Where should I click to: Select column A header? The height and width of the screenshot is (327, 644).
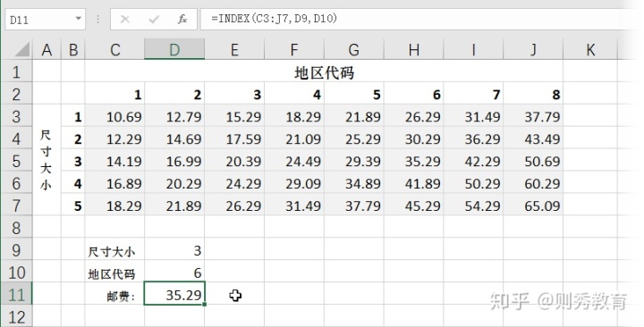pyautogui.click(x=47, y=50)
